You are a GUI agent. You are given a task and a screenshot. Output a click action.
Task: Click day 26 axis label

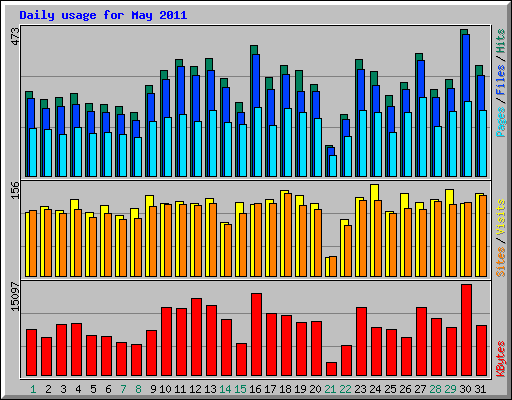(x=405, y=389)
